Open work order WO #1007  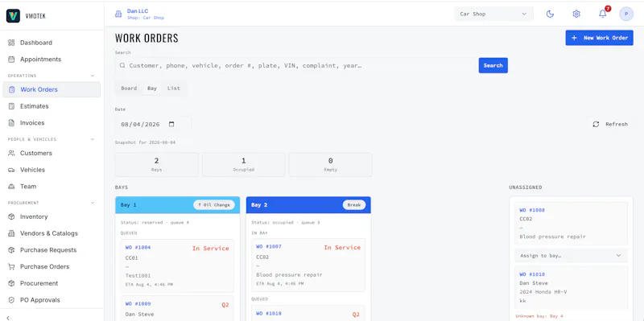[x=269, y=247]
